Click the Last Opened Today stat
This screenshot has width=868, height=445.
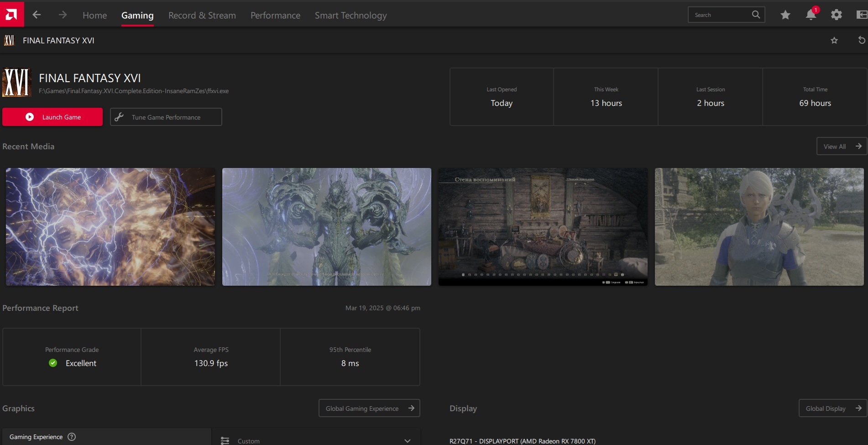[502, 97]
